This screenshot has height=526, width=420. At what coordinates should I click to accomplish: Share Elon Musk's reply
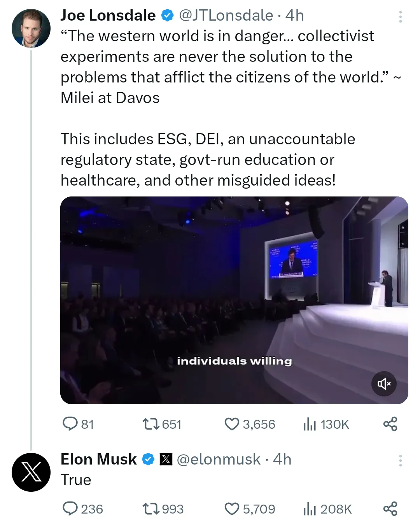390,508
